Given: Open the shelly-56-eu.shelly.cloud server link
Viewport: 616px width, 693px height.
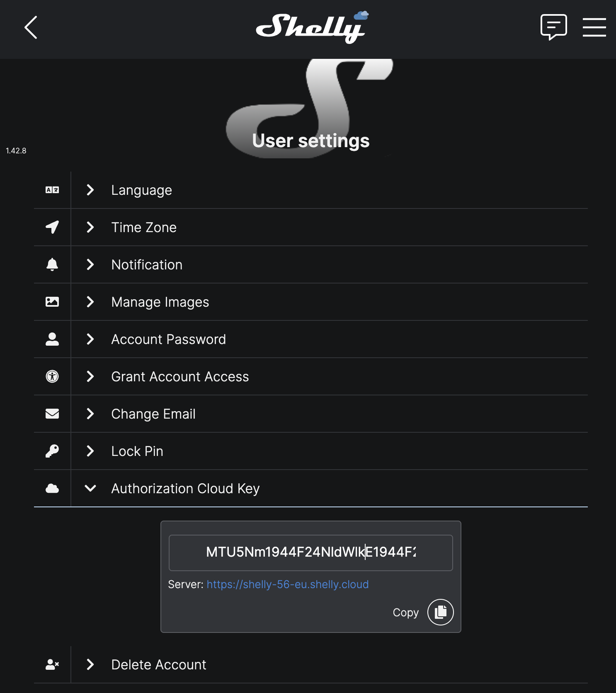Looking at the screenshot, I should [x=288, y=584].
